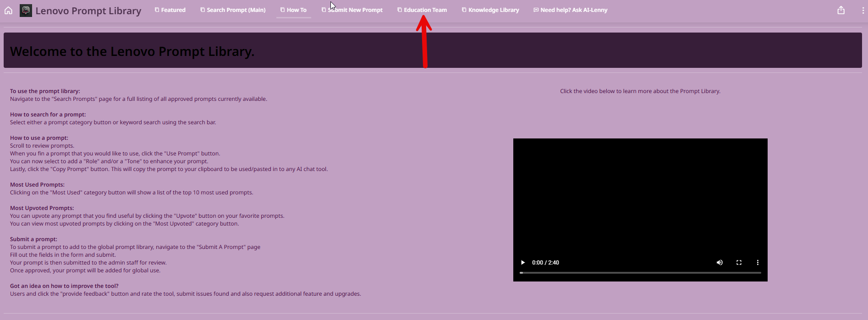Click the How To tab's page icon

pyautogui.click(x=282, y=10)
